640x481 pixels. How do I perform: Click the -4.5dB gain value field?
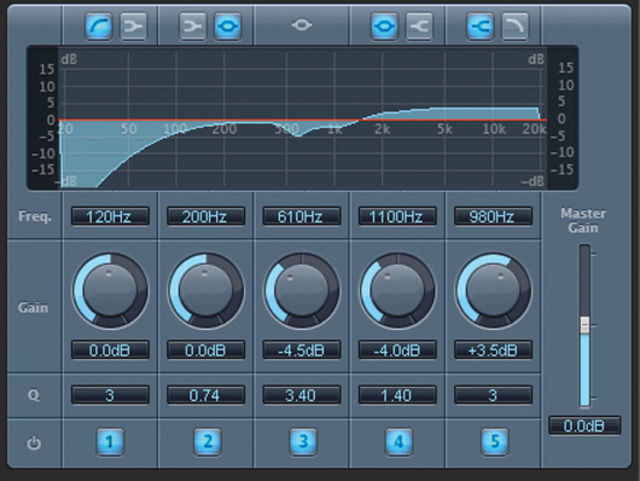302,350
